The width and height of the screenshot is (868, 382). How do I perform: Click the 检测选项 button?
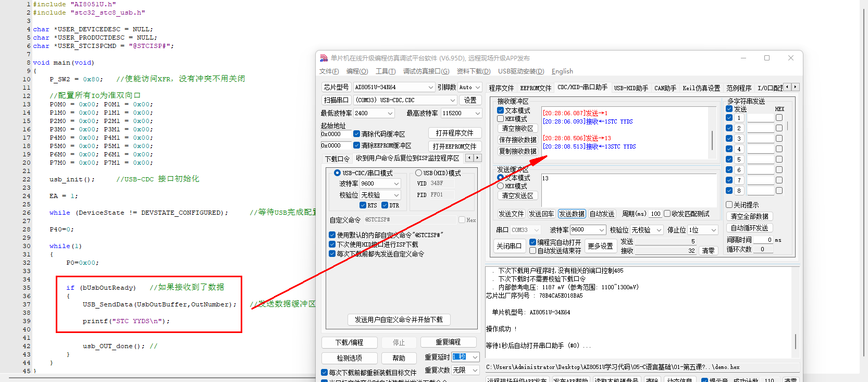pyautogui.click(x=349, y=358)
